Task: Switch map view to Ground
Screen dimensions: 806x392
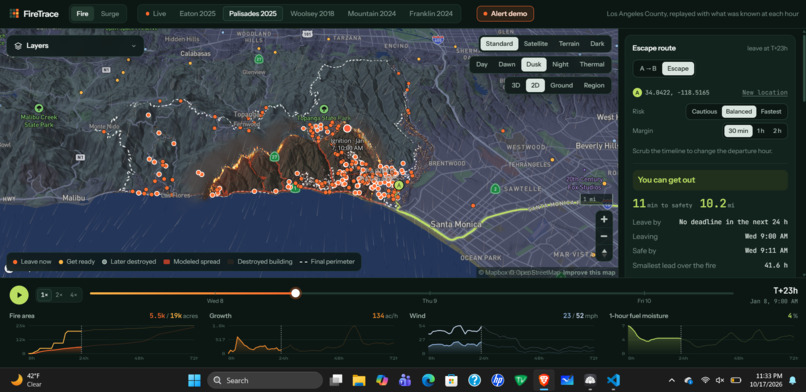Action: [x=561, y=85]
